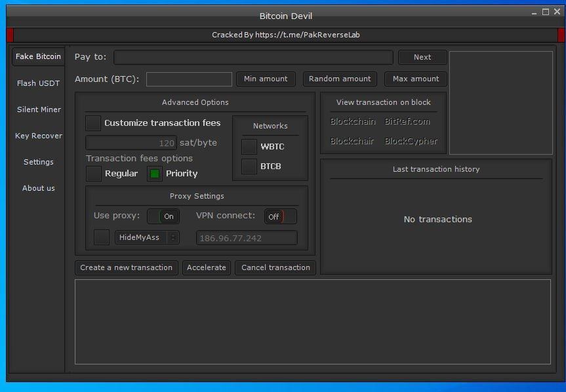Open the HideMyAss proxy dropdown
This screenshot has height=392, width=566.
pos(147,238)
